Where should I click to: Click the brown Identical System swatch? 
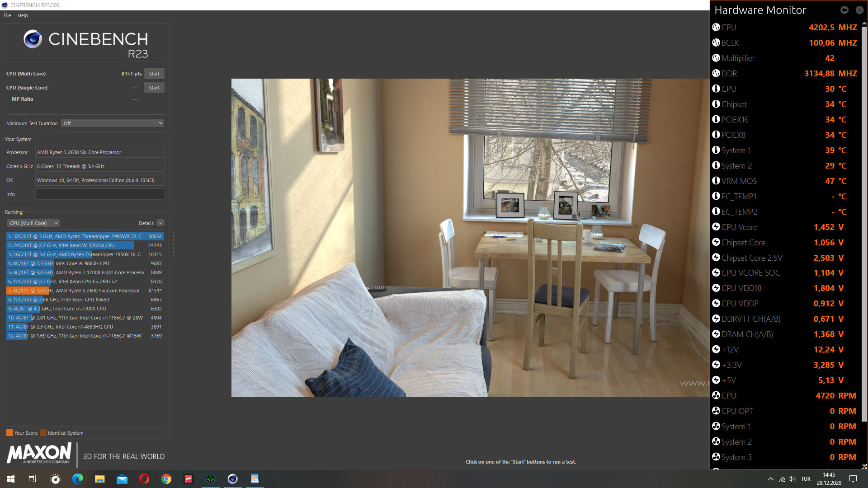tap(43, 432)
